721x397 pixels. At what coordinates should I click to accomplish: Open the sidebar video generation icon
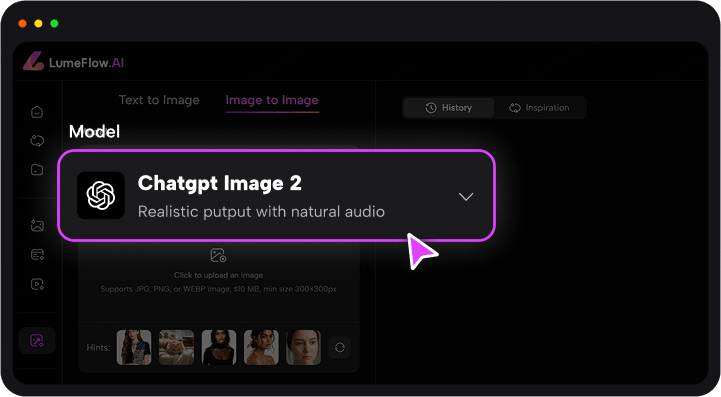pos(37,284)
